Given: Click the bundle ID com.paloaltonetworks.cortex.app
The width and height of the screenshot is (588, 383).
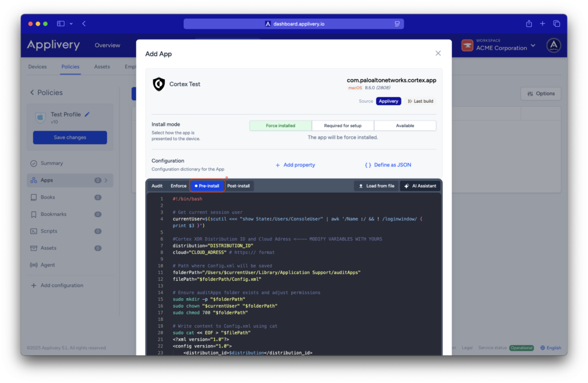Looking at the screenshot, I should tap(392, 80).
